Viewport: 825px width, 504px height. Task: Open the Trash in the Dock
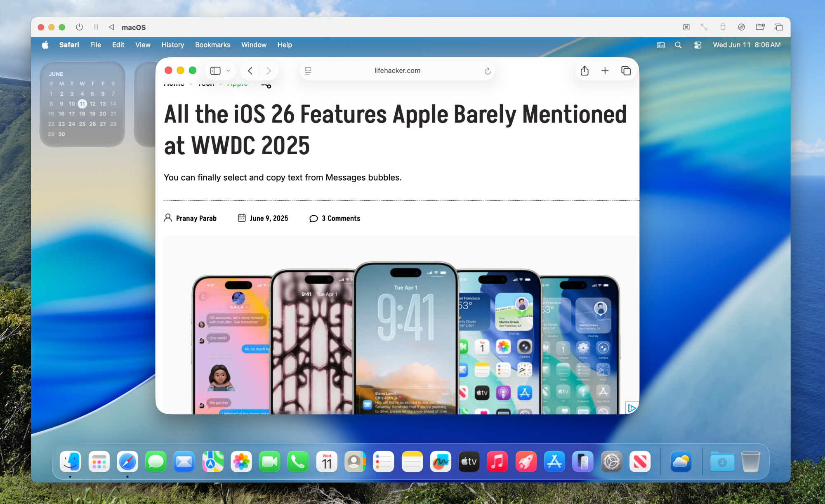(750, 462)
